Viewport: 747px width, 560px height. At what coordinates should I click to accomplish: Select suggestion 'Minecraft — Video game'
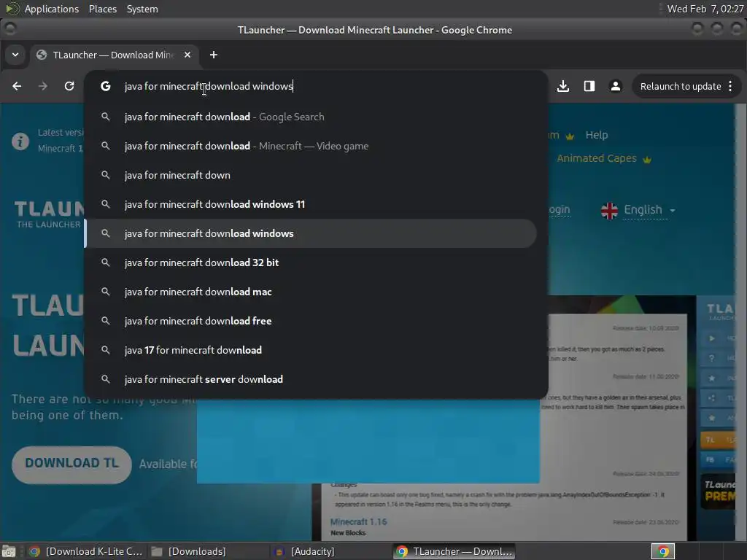(x=310, y=146)
